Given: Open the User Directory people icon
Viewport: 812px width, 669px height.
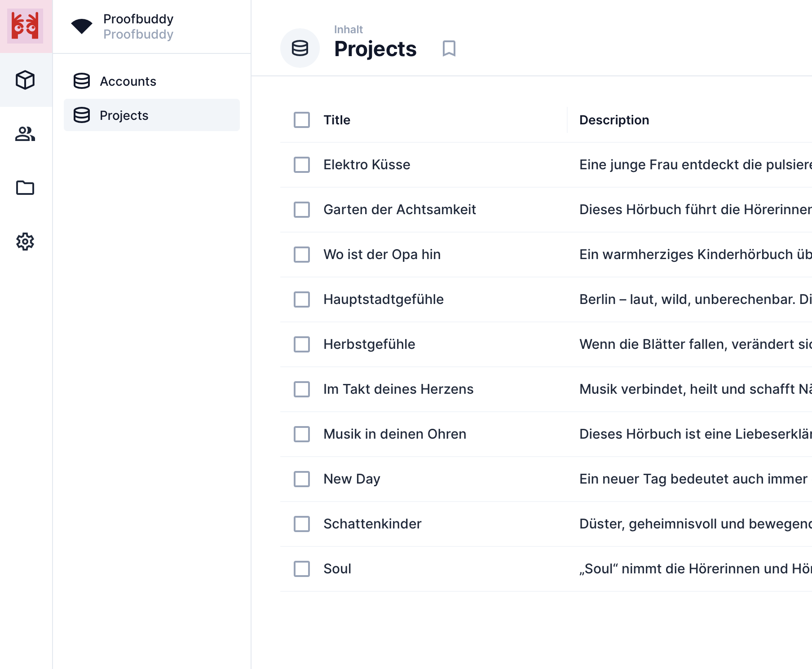Looking at the screenshot, I should click(x=26, y=134).
